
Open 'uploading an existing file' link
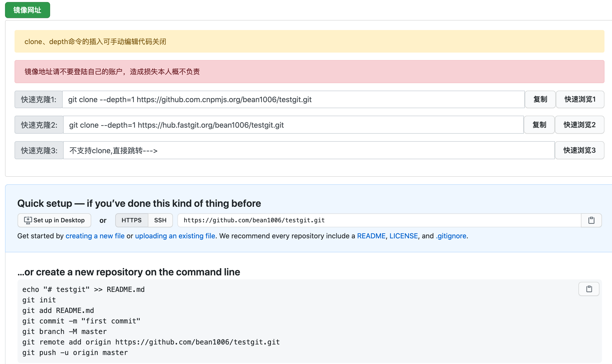coord(175,236)
